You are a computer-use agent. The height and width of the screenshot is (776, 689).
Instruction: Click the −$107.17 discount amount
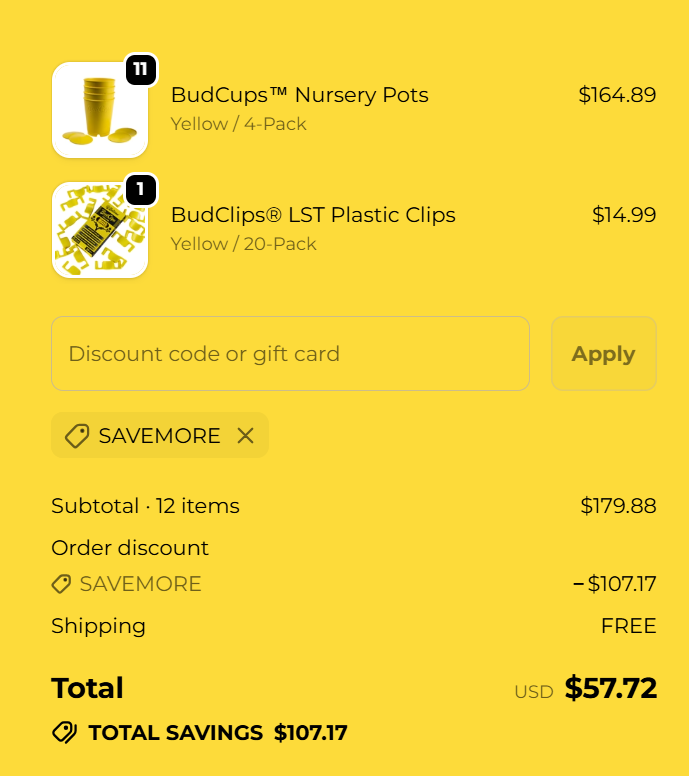click(x=614, y=584)
